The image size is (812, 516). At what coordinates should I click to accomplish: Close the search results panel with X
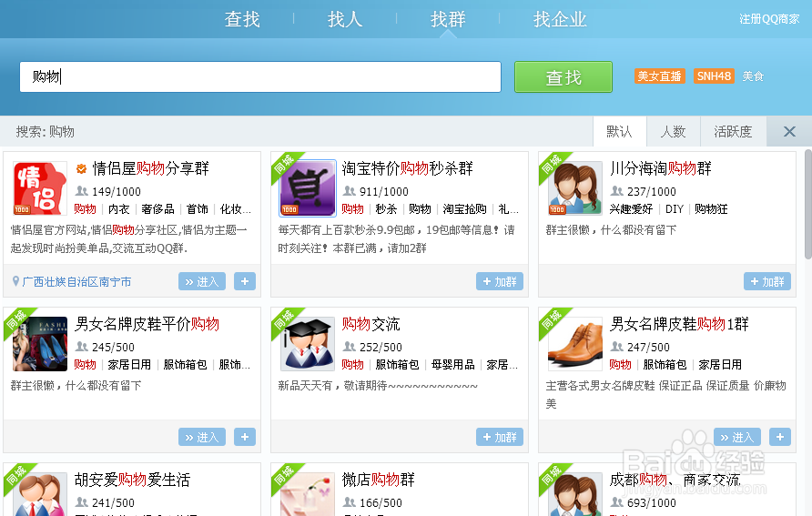pyautogui.click(x=789, y=131)
